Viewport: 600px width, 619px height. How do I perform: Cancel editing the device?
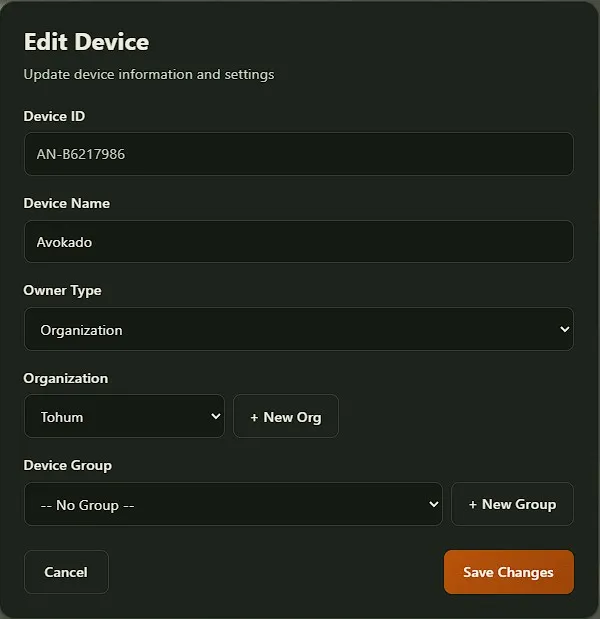tap(66, 572)
